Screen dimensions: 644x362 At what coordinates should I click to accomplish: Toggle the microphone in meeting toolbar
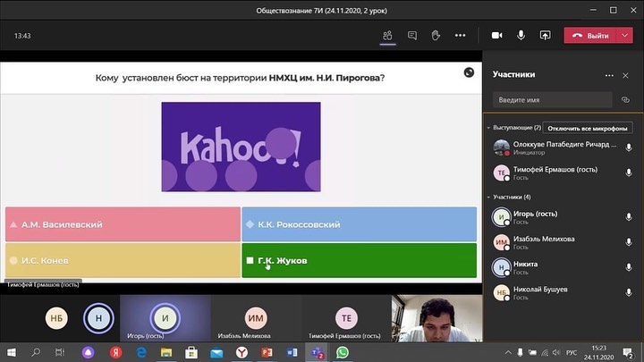(x=521, y=35)
